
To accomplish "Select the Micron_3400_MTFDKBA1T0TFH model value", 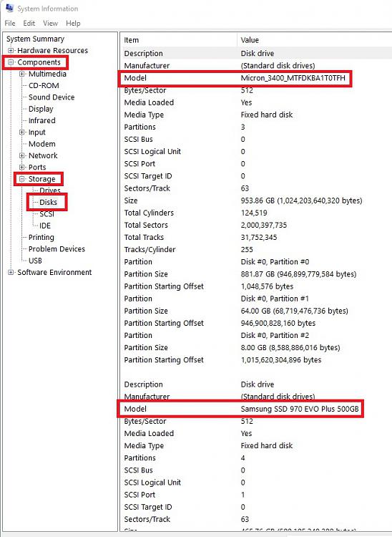I will coord(293,78).
